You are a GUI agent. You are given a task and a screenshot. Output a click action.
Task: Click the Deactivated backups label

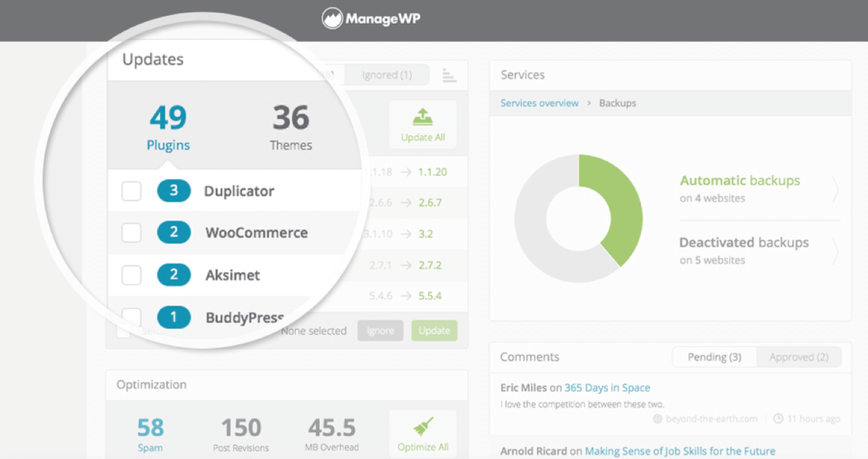744,242
